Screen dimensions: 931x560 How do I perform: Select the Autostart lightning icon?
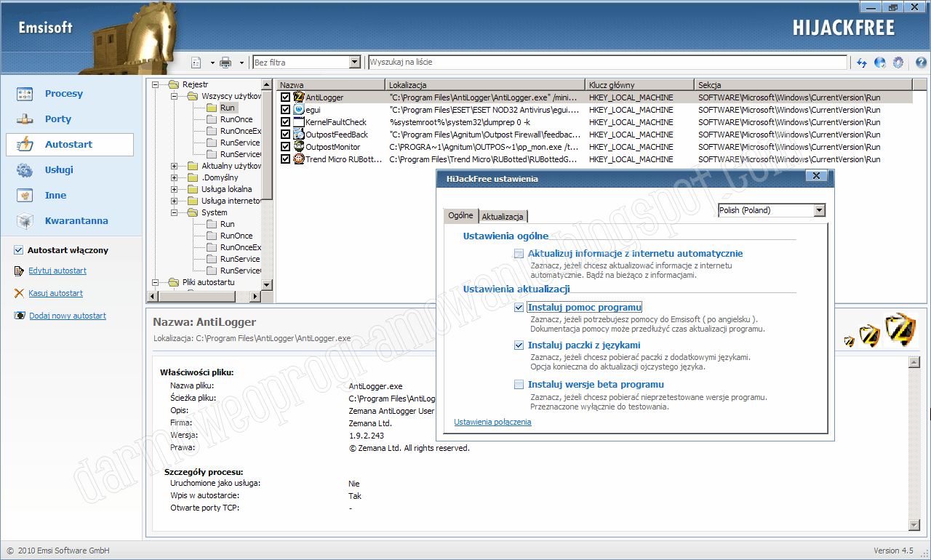click(x=25, y=144)
